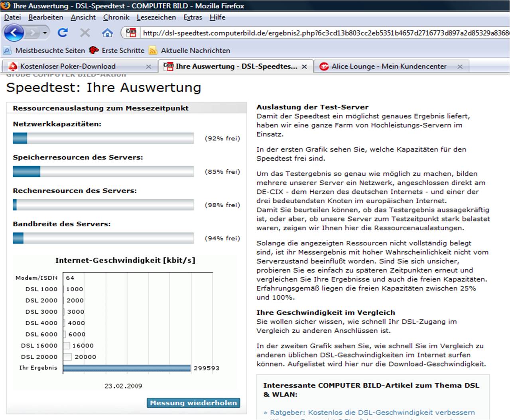The image size is (510, 420).
Task: Click the forward navigation arrow
Action: (33, 33)
